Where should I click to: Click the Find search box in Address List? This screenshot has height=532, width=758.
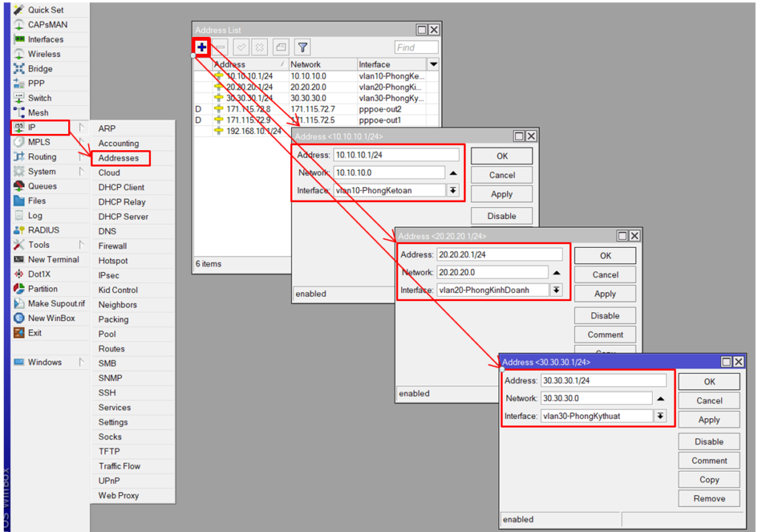coord(416,47)
